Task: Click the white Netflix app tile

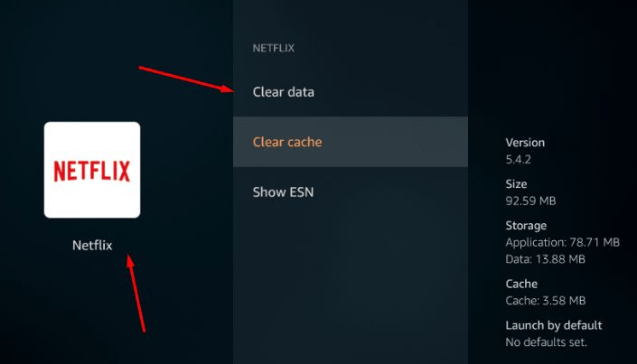Action: click(x=92, y=170)
